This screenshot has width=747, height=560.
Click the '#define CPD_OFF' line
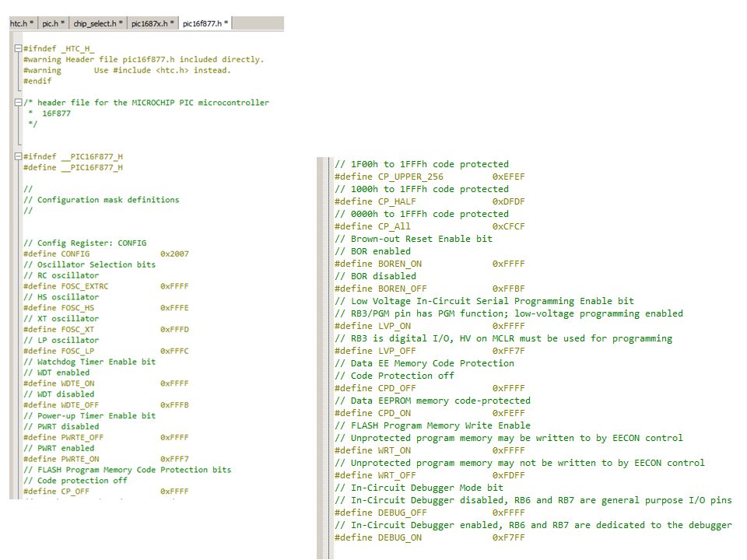(430, 388)
